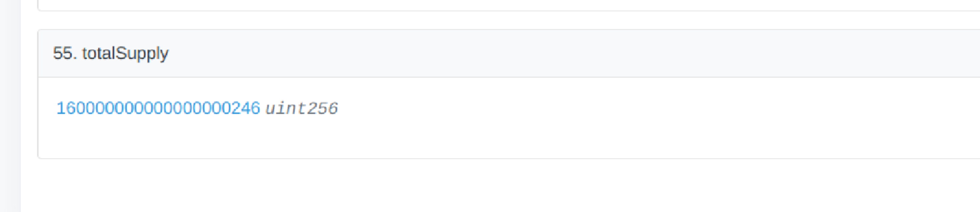Click the divider under the totalSupply header
This screenshot has height=212, width=980.
click(x=494, y=77)
